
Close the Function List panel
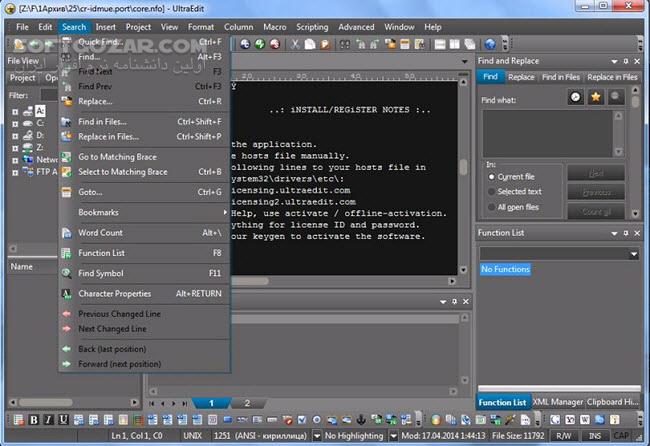pos(637,233)
